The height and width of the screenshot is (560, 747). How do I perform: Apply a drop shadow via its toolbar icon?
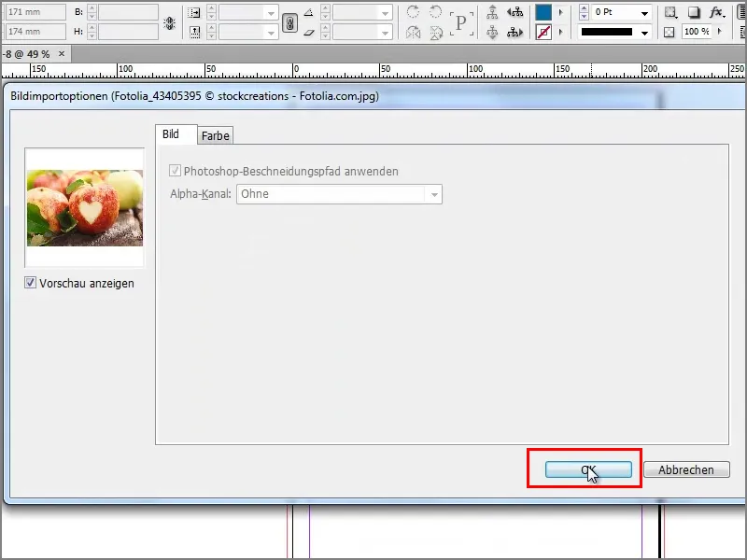point(695,12)
